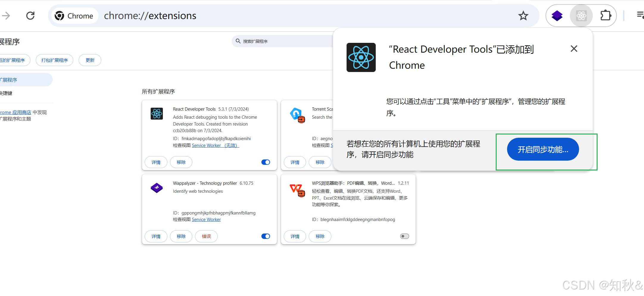The width and height of the screenshot is (644, 296).
Task: Click the WPS ID blegnhaaimfcklgddeegngmanbnfopog
Action: [358, 220]
